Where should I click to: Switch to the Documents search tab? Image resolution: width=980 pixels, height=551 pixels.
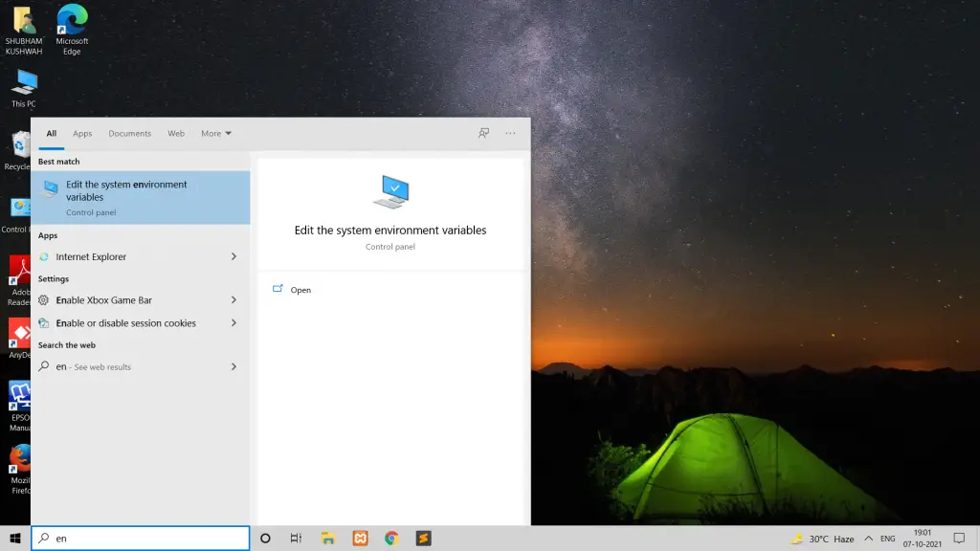point(129,133)
